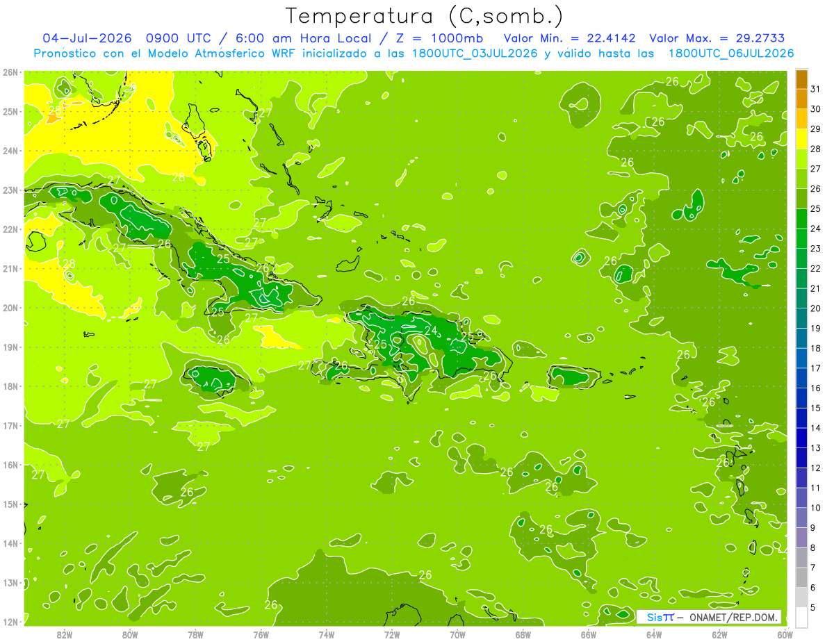Click the legend value "31"
The image size is (834, 644).
pyautogui.click(x=815, y=89)
